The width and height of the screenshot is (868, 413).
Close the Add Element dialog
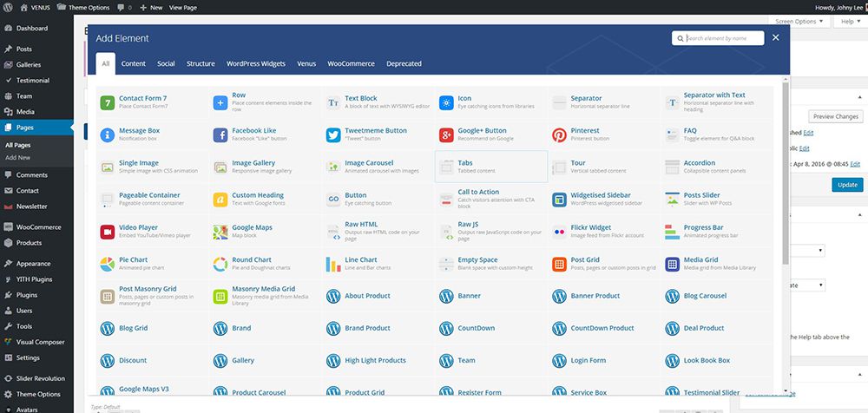[x=775, y=37]
